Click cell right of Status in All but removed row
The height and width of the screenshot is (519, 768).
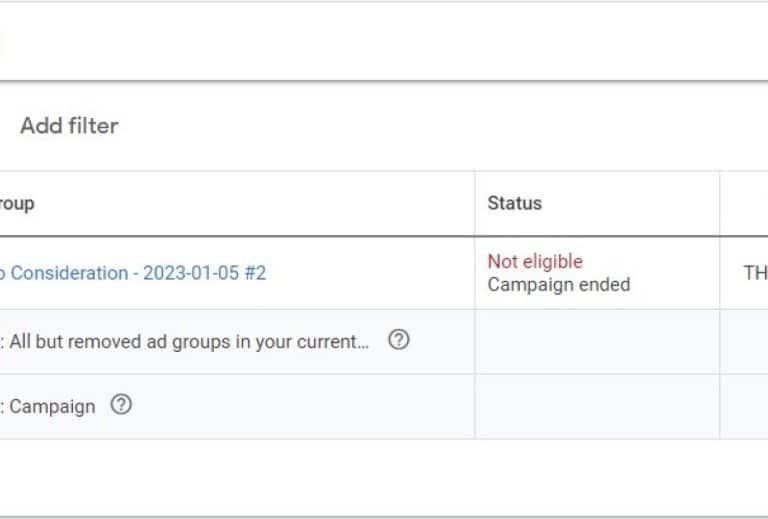pos(744,341)
